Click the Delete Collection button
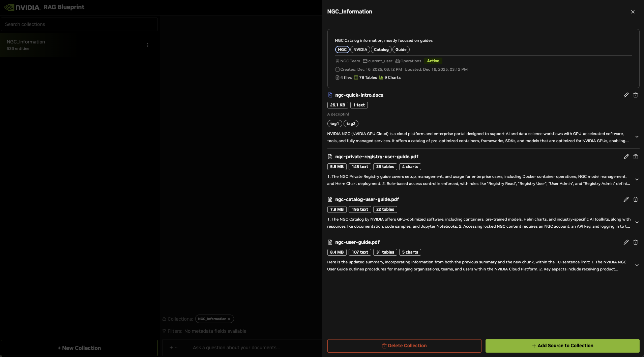This screenshot has height=357, width=644. (x=404, y=346)
